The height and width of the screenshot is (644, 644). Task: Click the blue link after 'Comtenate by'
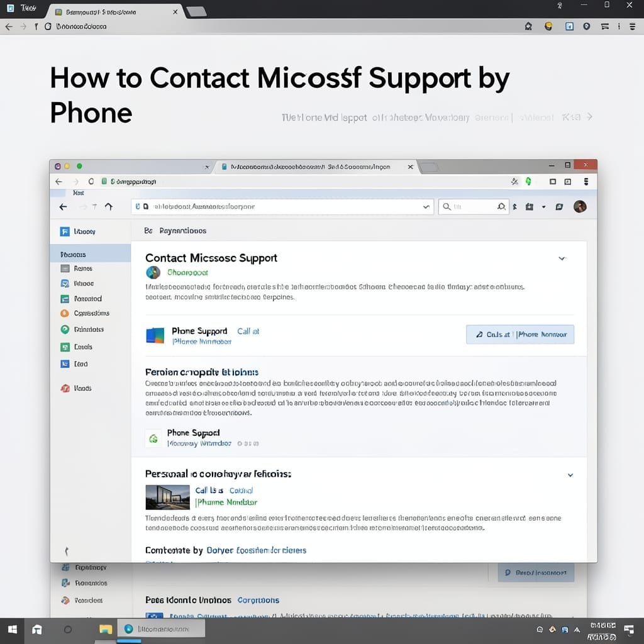[x=257, y=550]
